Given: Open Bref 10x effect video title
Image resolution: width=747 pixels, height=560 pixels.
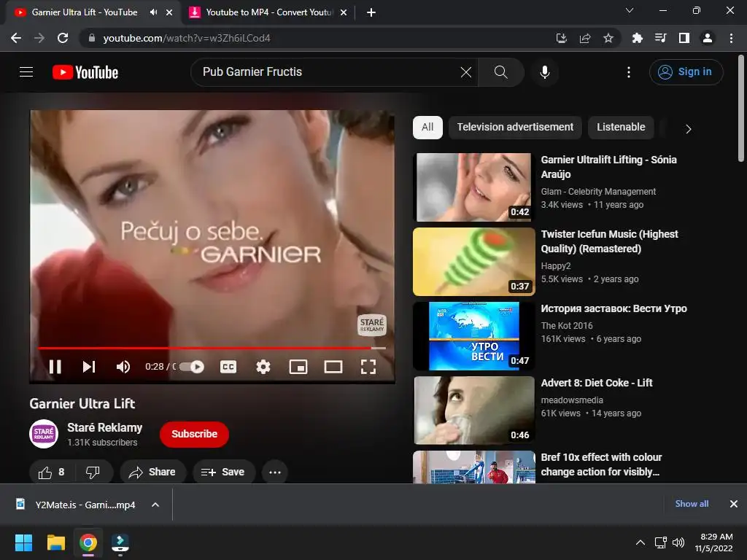Looking at the screenshot, I should (x=601, y=464).
